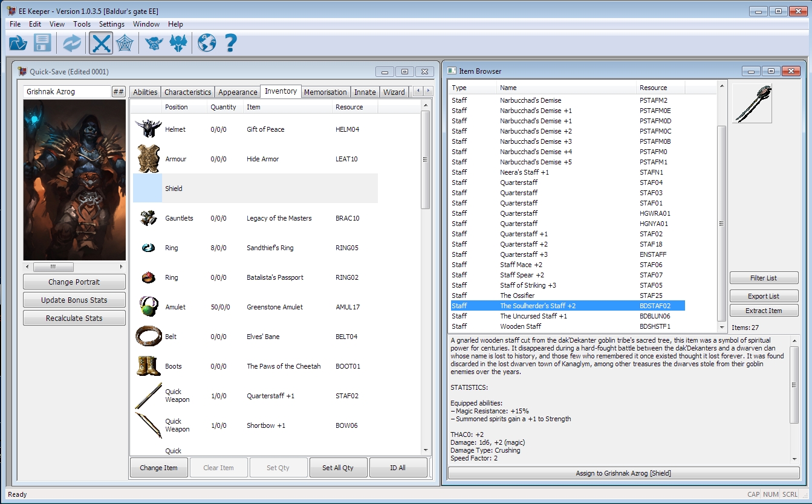Switch to the Abilities tab
The image size is (812, 504).
tap(145, 92)
